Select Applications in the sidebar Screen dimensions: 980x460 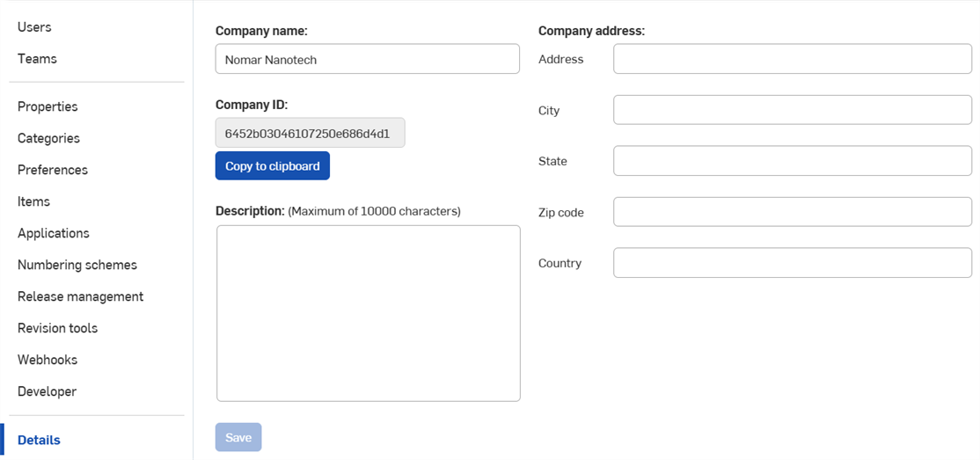coord(54,233)
